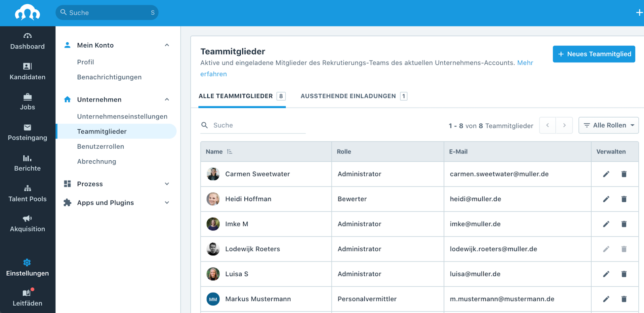Click email carmen.sweetwater@muller.de
This screenshot has height=313, width=644.
[499, 174]
